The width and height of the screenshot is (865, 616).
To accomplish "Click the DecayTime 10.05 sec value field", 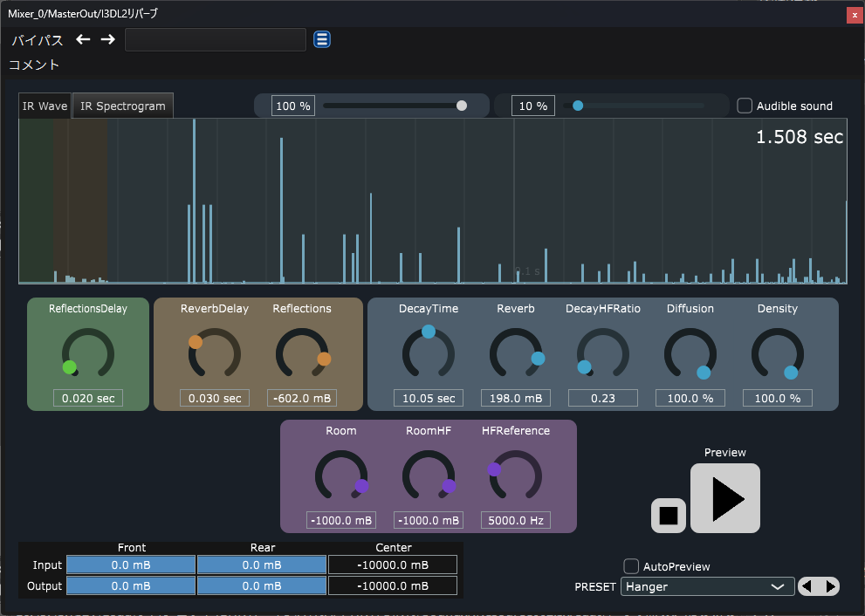I will tap(429, 398).
